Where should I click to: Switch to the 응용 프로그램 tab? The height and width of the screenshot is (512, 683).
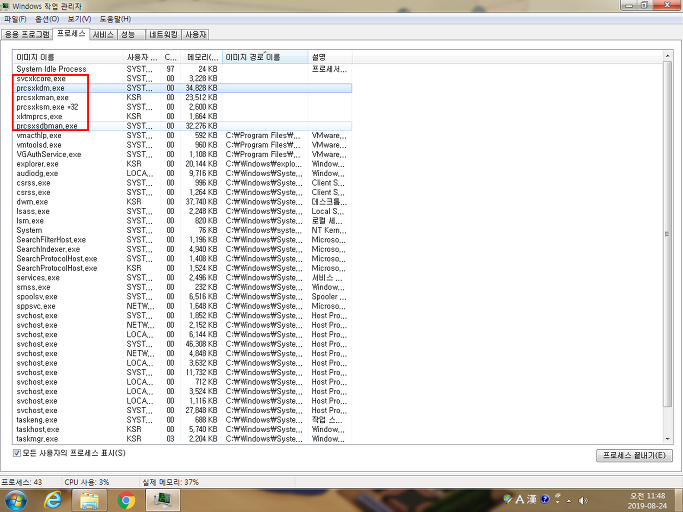coord(27,34)
